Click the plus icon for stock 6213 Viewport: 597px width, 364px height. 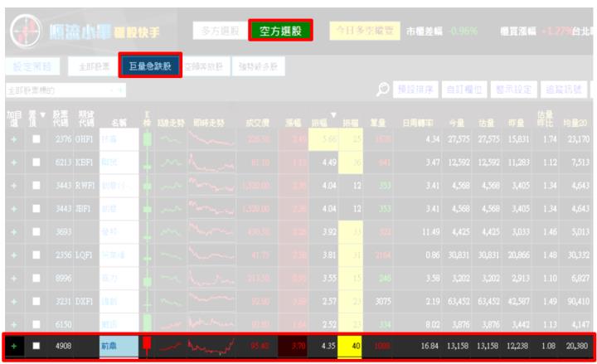coord(14,163)
